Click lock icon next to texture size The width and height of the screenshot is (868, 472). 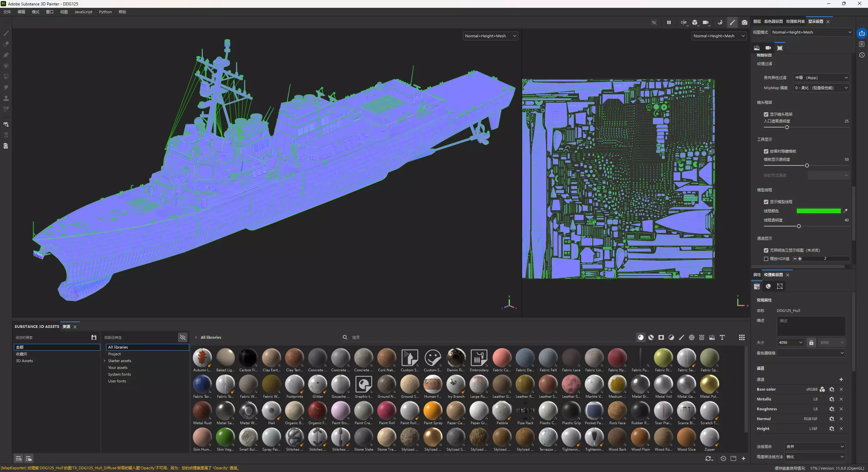[811, 342]
